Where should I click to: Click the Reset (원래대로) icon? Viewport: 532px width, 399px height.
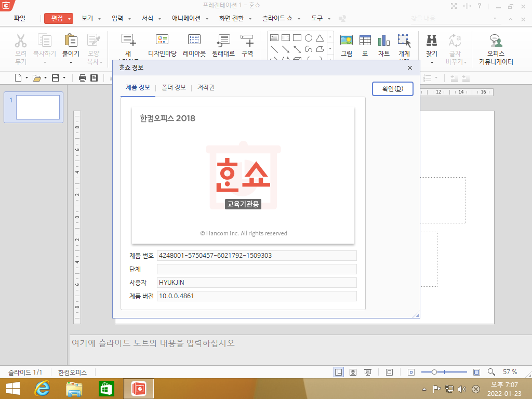click(223, 41)
